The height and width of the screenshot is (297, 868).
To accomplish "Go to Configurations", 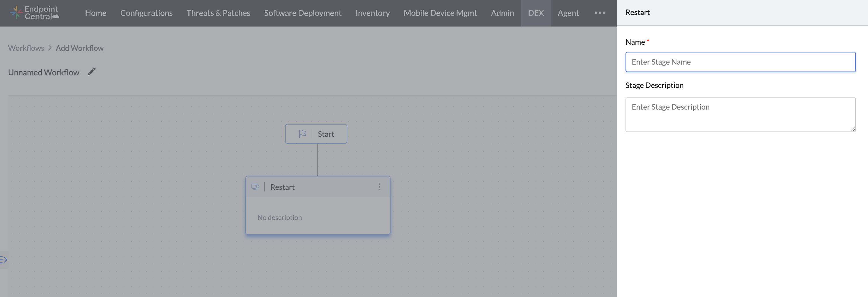I will pyautogui.click(x=146, y=13).
